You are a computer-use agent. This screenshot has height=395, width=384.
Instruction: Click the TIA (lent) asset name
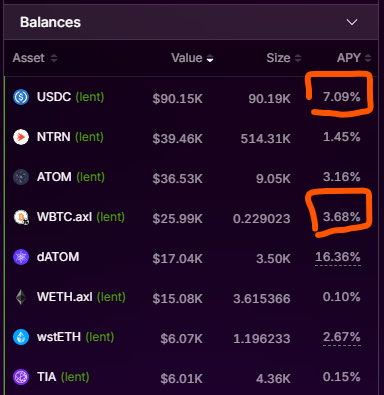63,377
